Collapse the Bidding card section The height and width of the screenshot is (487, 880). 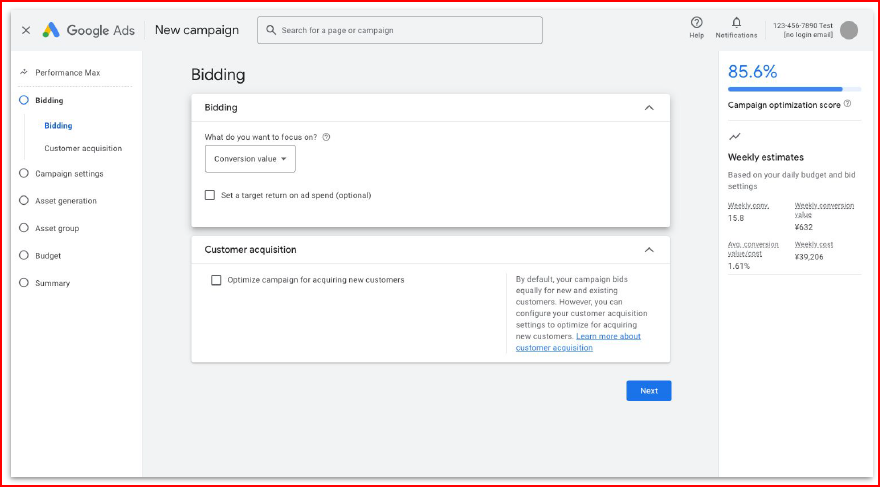point(649,108)
